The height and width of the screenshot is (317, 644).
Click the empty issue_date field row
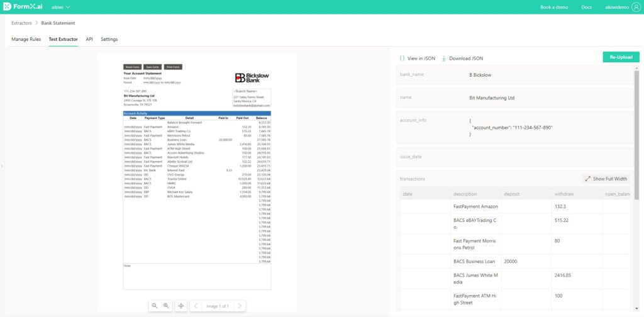tap(515, 157)
